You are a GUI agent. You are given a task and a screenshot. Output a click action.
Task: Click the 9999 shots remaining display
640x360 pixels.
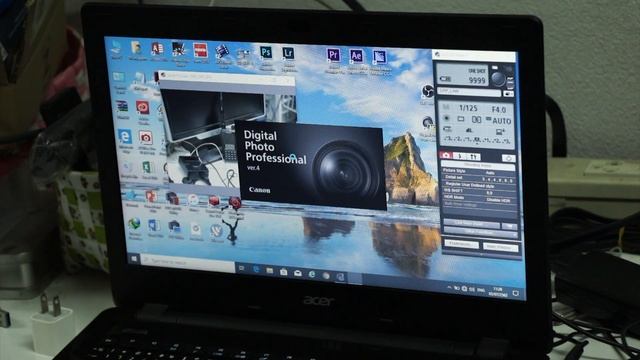(477, 80)
